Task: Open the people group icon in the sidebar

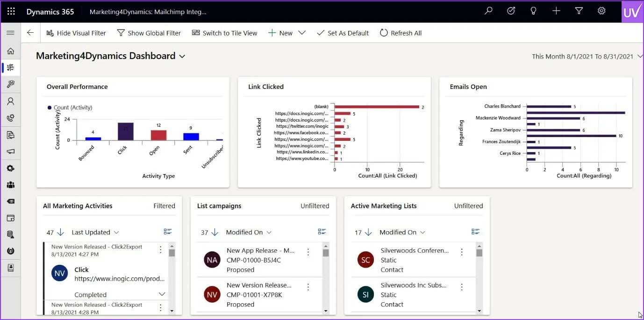Action: [10, 185]
